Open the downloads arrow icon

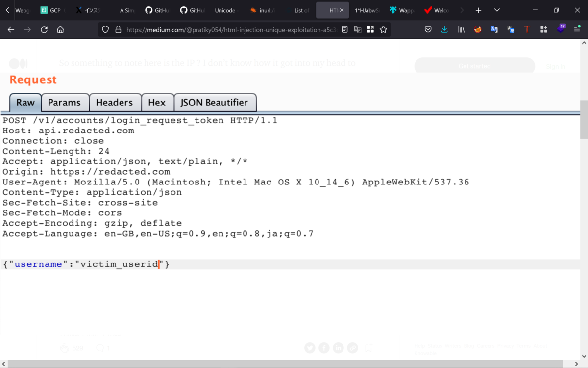coord(444,30)
